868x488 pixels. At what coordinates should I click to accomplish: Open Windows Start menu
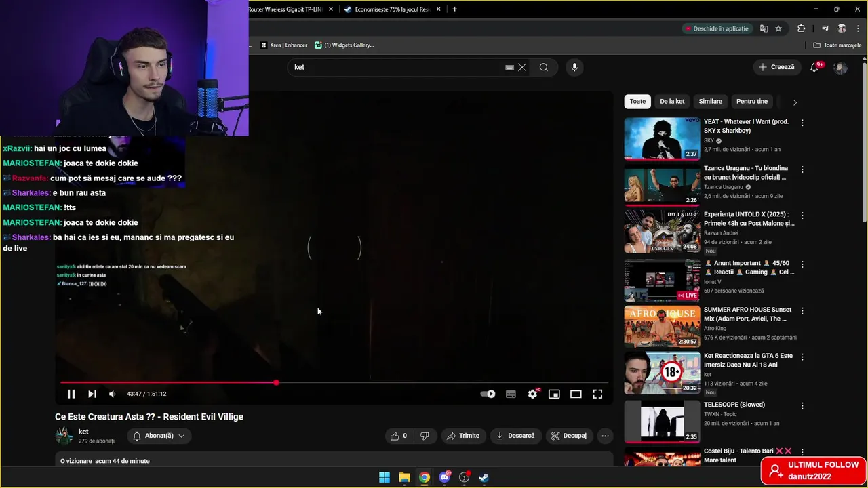pos(384,477)
